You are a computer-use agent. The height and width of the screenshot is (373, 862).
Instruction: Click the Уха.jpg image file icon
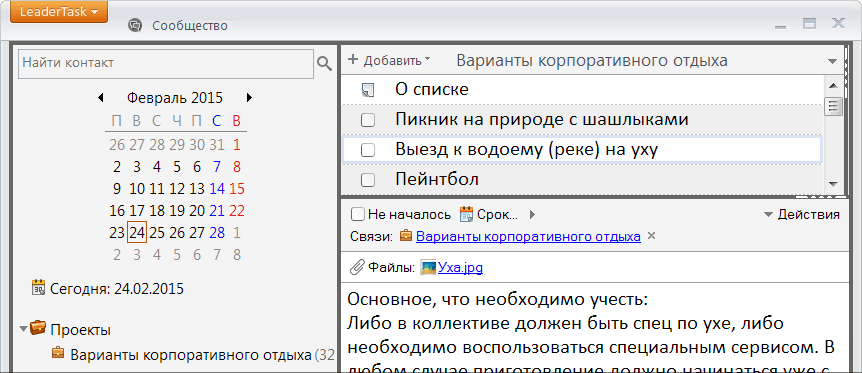pyautogui.click(x=428, y=267)
